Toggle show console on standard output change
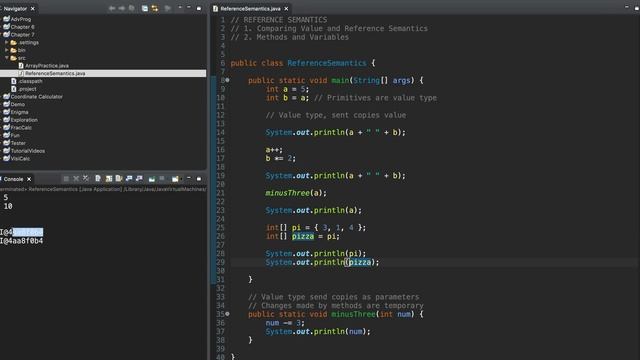Viewport: 640px width, 360px height. [x=129, y=179]
